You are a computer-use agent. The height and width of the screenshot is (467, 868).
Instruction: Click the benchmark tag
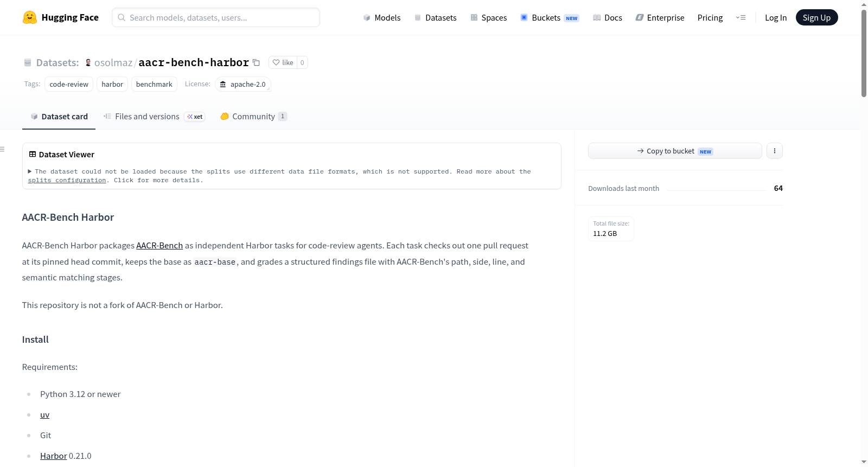(x=154, y=84)
